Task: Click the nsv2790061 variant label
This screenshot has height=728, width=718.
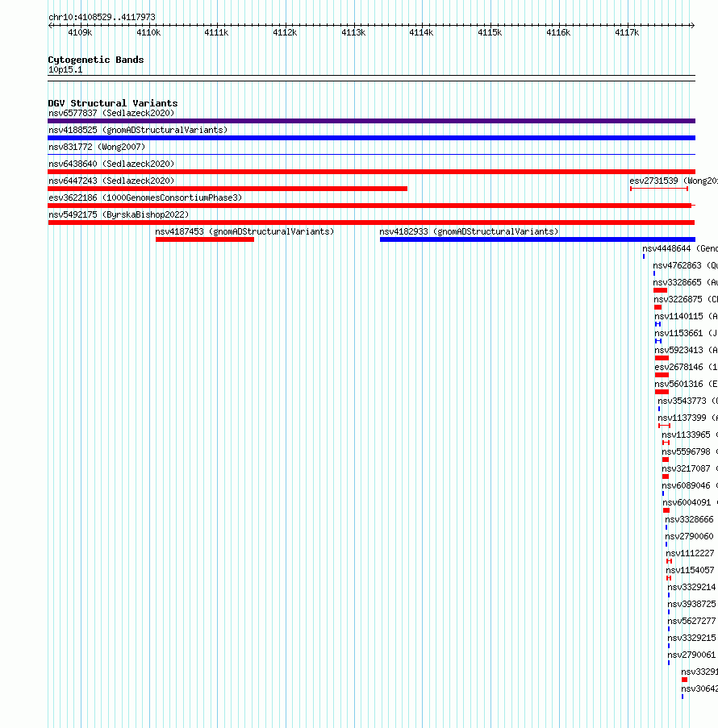Action: tap(692, 655)
